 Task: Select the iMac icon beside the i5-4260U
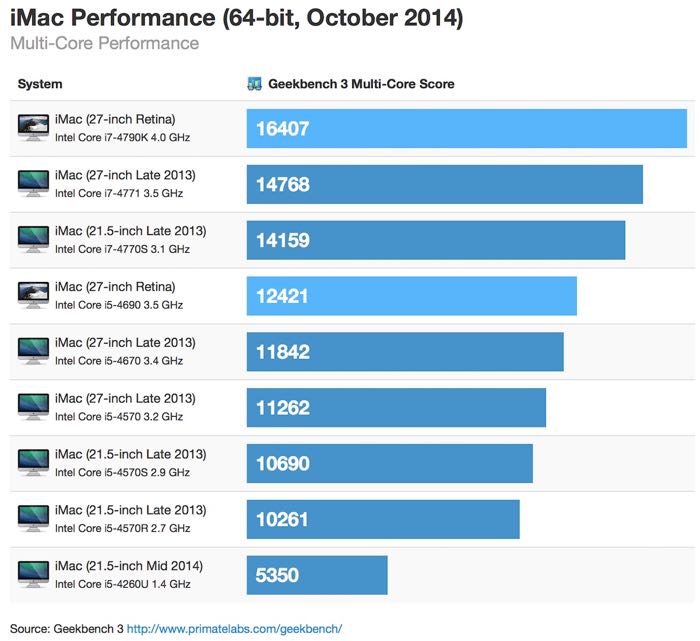(33, 575)
